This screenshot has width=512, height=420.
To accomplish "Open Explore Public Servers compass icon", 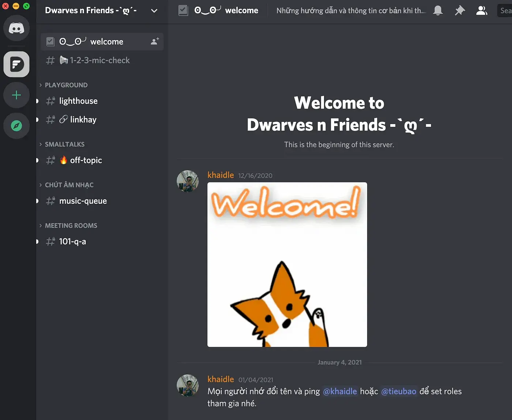I will [16, 126].
